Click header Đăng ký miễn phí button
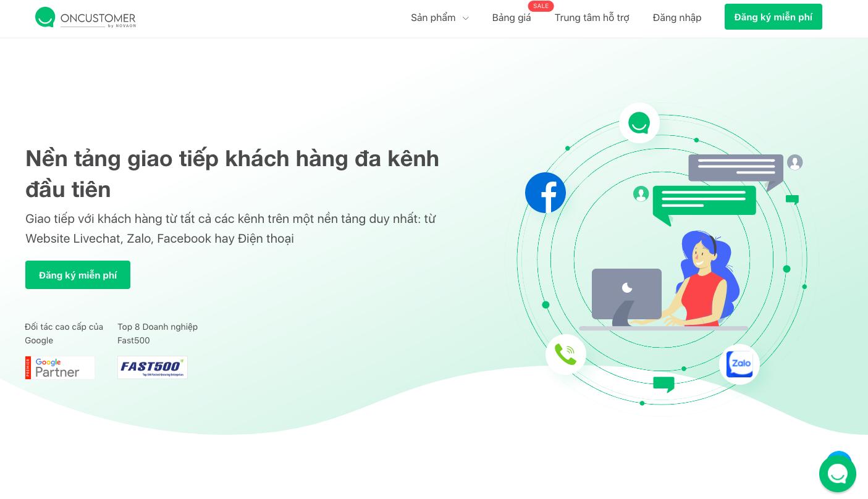Screen dimensions: 868x499 pyautogui.click(x=773, y=17)
